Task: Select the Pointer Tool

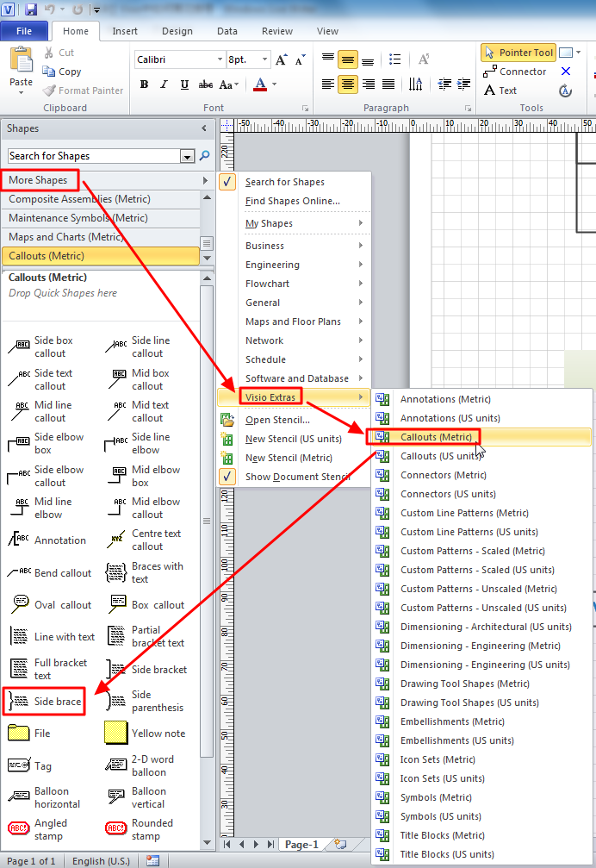Action: [x=518, y=53]
